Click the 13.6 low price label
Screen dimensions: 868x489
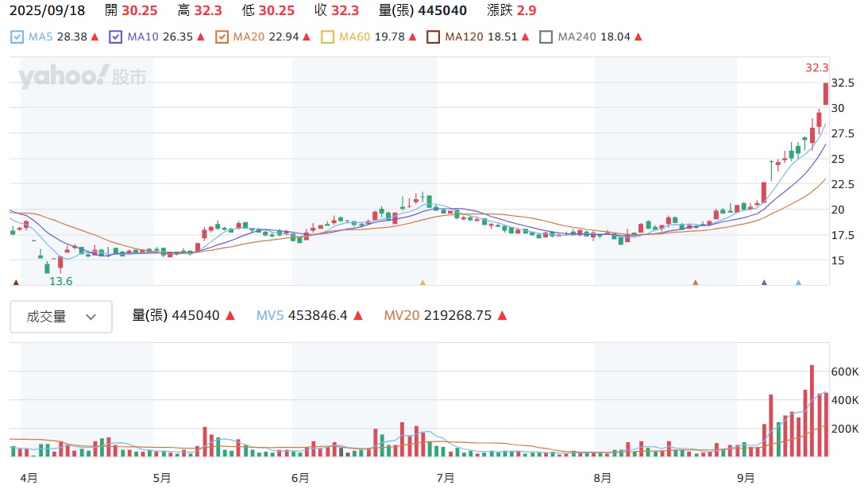pyautogui.click(x=61, y=281)
